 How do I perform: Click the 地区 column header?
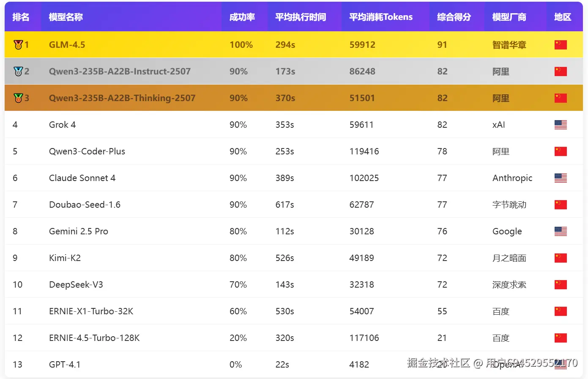pos(563,17)
